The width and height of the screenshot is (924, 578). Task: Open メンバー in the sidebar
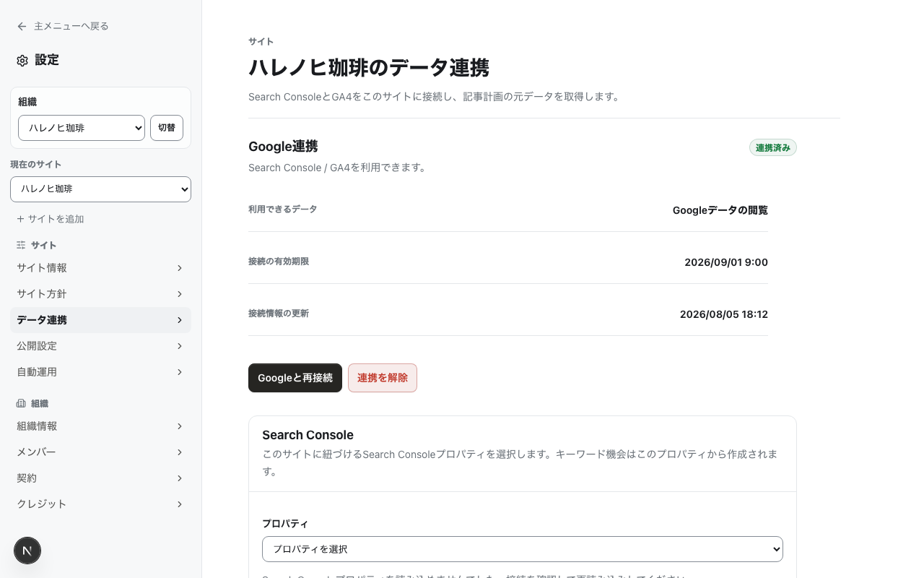pos(100,452)
